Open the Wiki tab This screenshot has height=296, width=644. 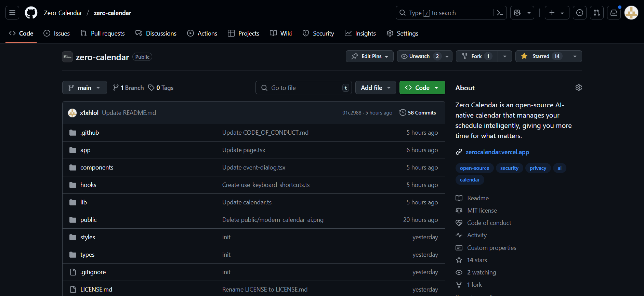click(x=281, y=33)
